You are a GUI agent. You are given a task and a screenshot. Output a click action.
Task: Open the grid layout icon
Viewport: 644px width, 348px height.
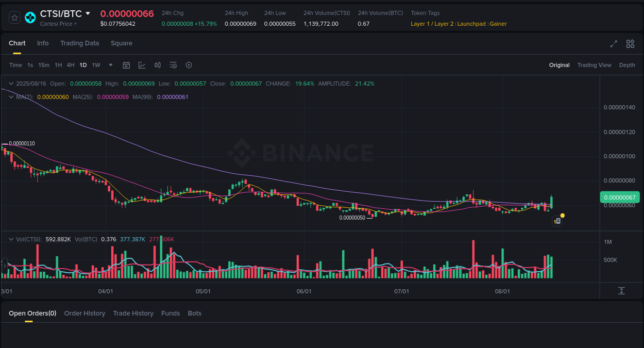point(630,44)
